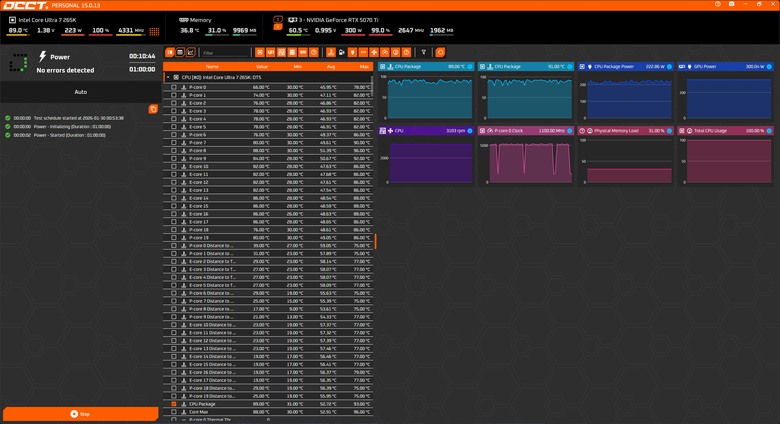This screenshot has height=424, width=780.
Task: Open info for the GPU Power graph
Action: (x=769, y=67)
